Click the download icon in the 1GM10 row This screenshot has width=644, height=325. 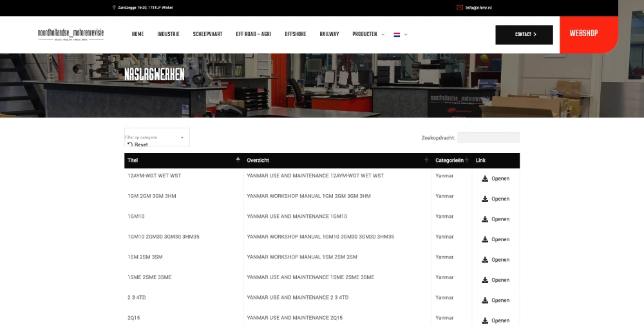pyautogui.click(x=485, y=219)
